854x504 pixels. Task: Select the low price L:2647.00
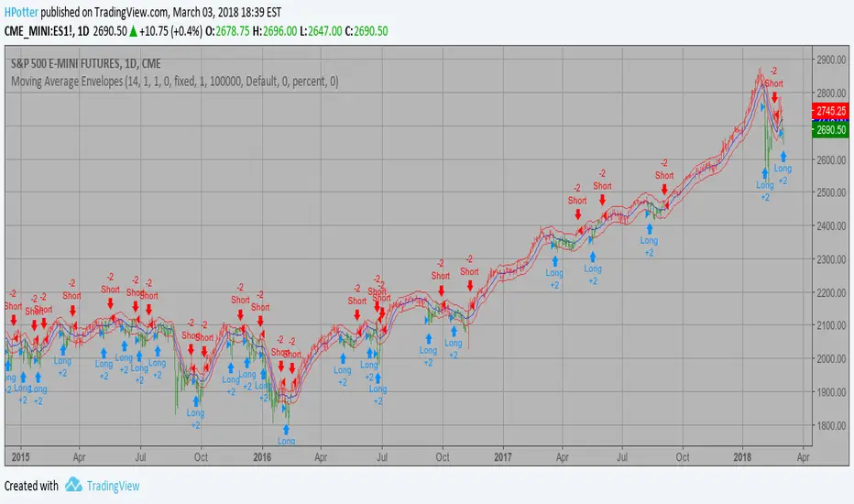pyautogui.click(x=321, y=31)
